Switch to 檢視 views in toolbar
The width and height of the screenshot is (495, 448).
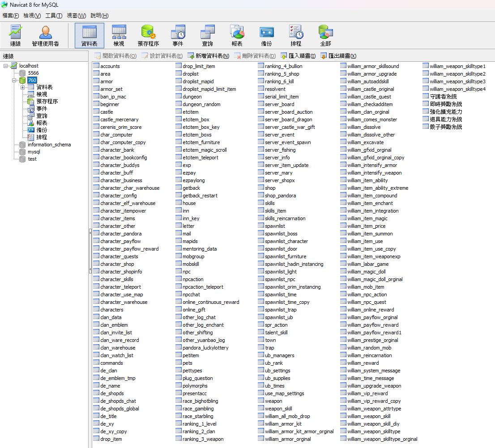pos(119,35)
